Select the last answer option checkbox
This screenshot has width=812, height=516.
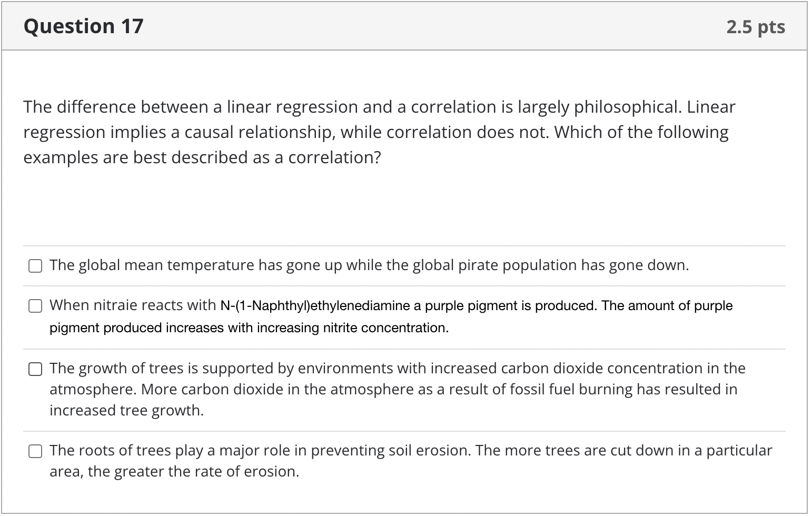[35, 451]
